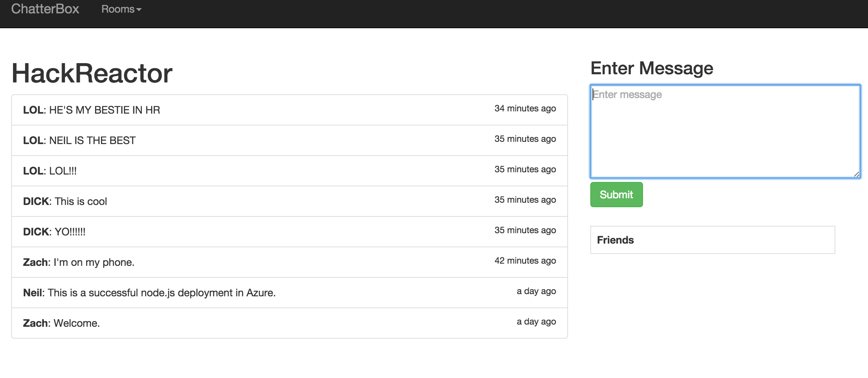Select the 'I'm on my phone.' message
Viewport: 868px width, 378px height.
[x=290, y=262]
